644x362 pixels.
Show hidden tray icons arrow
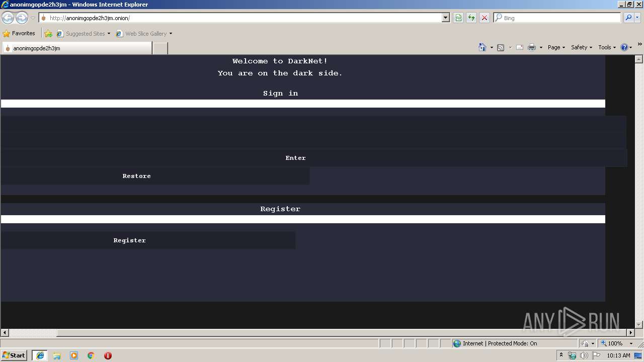[561, 355]
